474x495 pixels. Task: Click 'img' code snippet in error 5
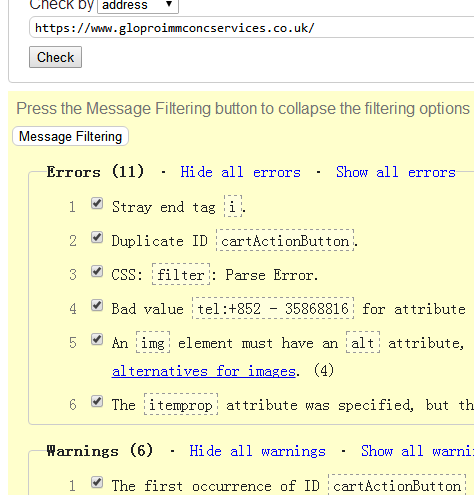[153, 343]
